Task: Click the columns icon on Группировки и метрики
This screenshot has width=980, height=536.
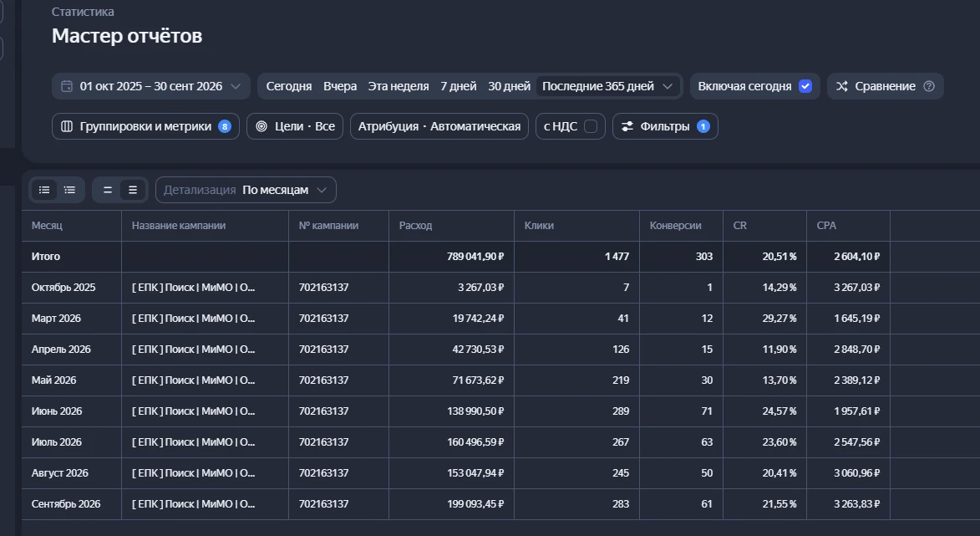Action: click(67, 126)
